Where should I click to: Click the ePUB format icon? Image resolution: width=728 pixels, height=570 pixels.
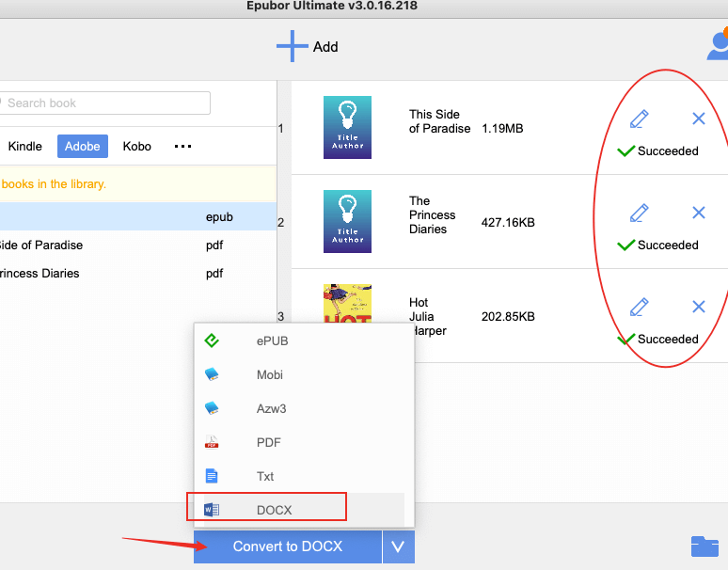pos(212,340)
